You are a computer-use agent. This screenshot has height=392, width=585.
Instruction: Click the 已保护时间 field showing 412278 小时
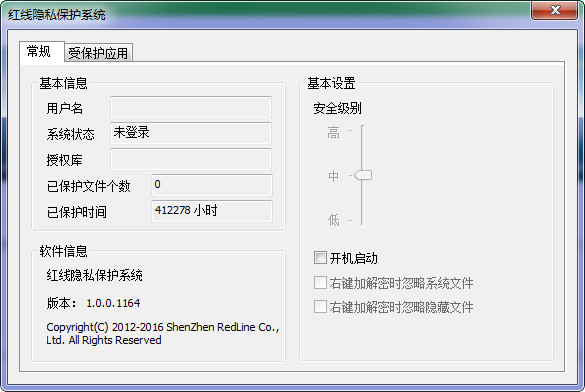point(212,211)
